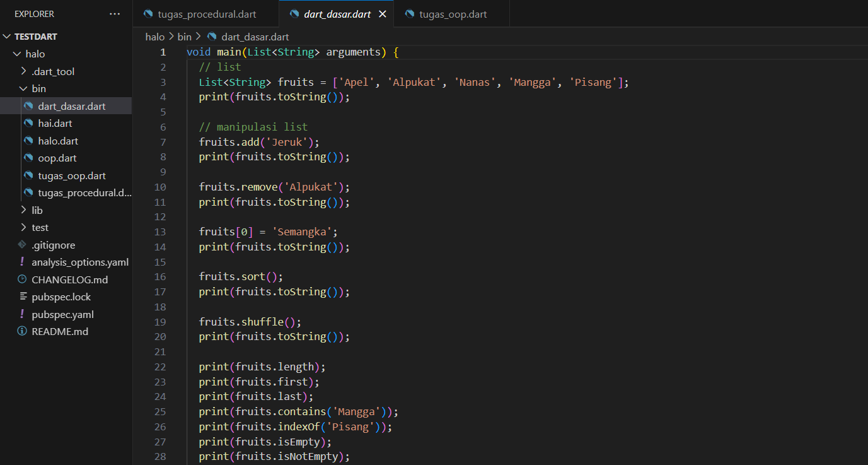This screenshot has width=868, height=465.
Task: Click the exclamation icon beside pubspec.yaml
Action: [x=22, y=314]
